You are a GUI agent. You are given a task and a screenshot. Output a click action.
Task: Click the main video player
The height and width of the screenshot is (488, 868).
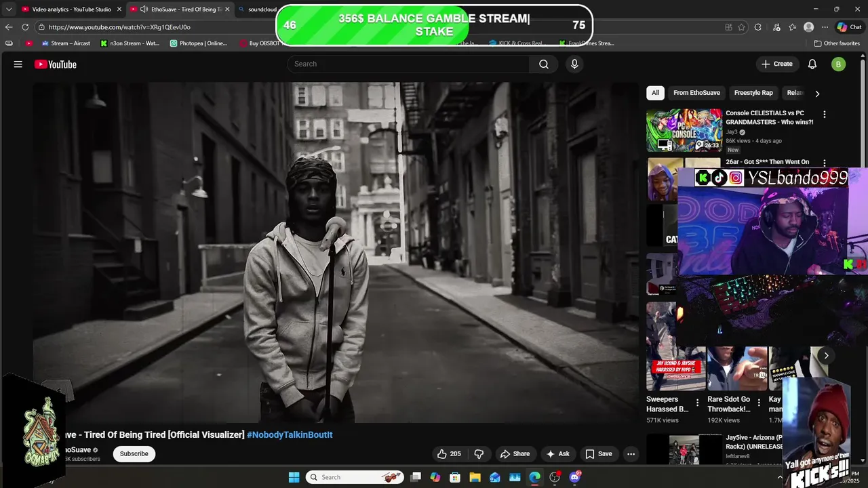pyautogui.click(x=336, y=252)
